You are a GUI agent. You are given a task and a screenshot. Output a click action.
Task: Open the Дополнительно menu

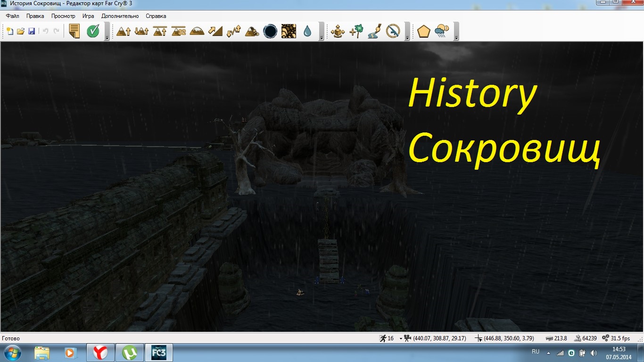pyautogui.click(x=120, y=16)
